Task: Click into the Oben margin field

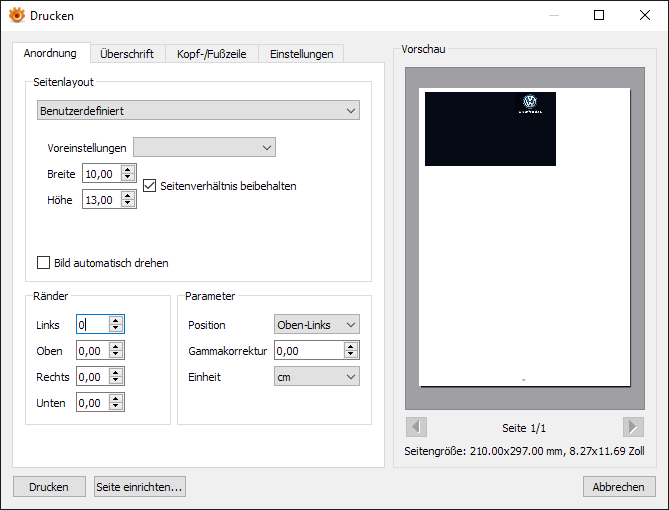Action: (93, 351)
